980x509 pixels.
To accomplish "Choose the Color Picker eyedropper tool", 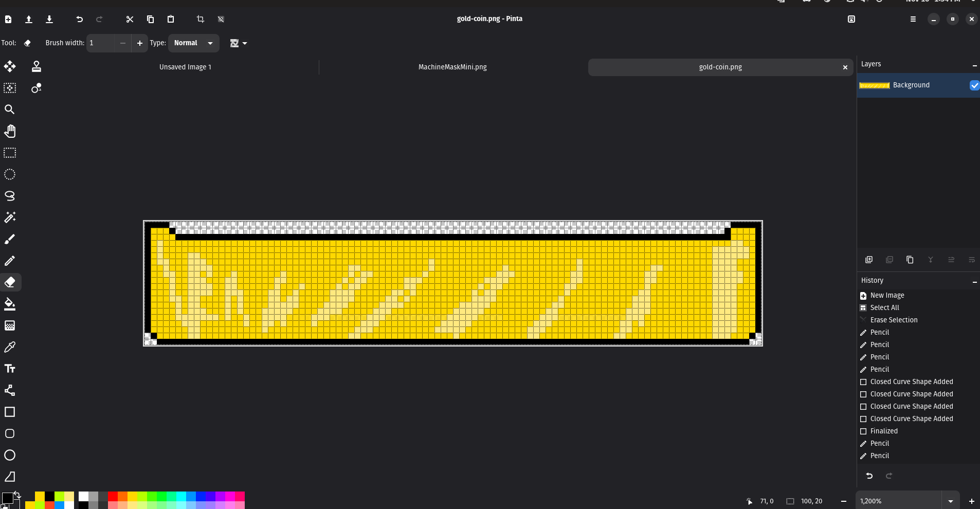I will click(10, 347).
